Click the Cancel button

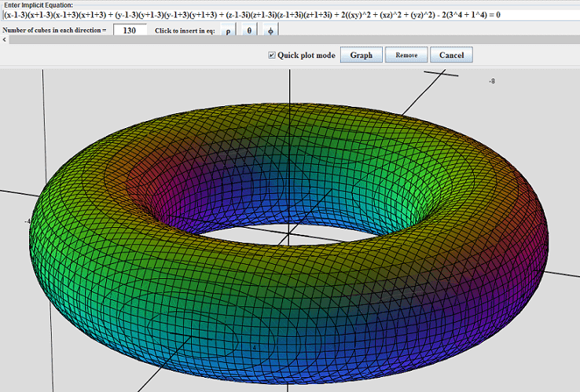tap(452, 55)
